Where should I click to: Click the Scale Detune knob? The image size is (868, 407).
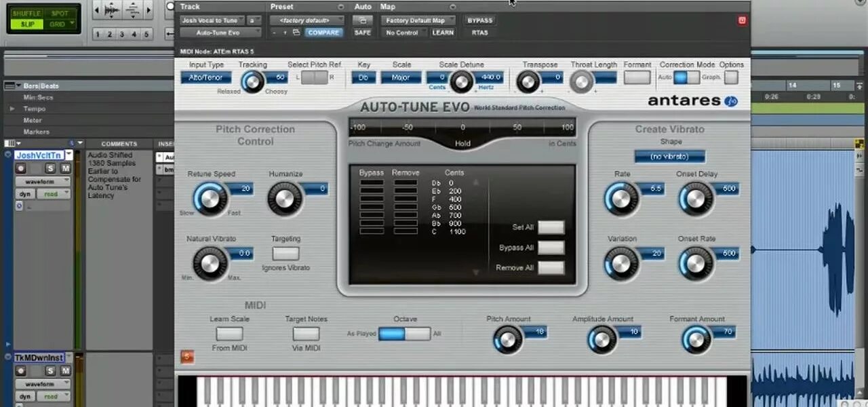click(461, 81)
